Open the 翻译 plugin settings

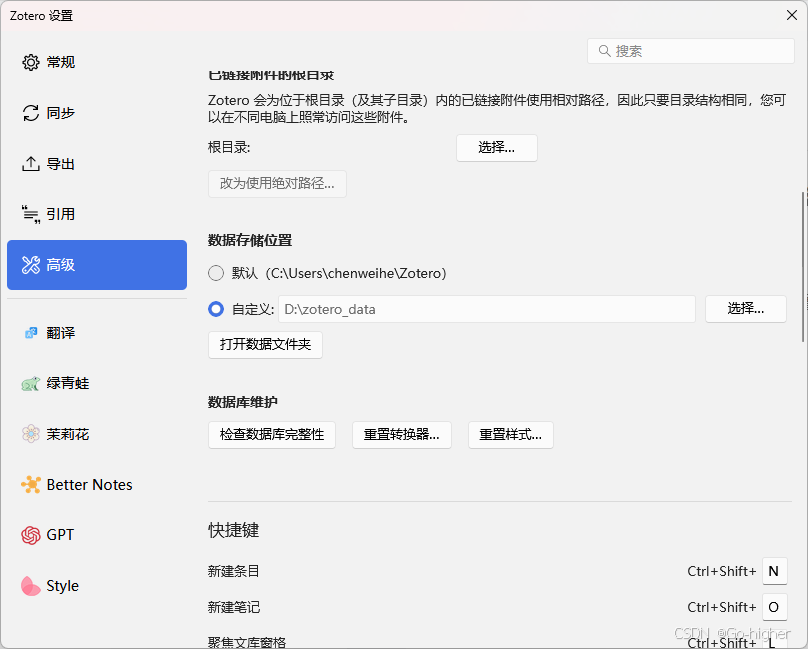click(x=61, y=333)
